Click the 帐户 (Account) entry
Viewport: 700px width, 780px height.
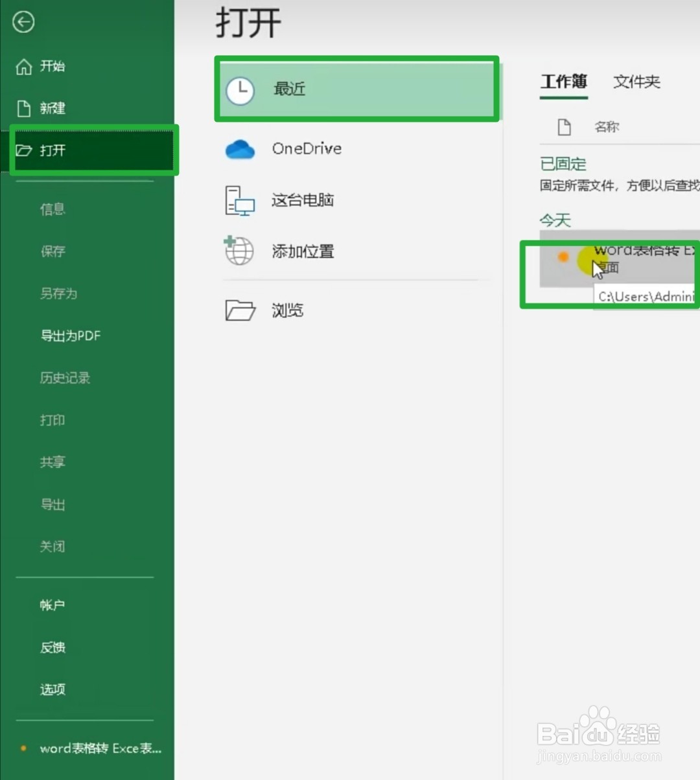coord(52,605)
